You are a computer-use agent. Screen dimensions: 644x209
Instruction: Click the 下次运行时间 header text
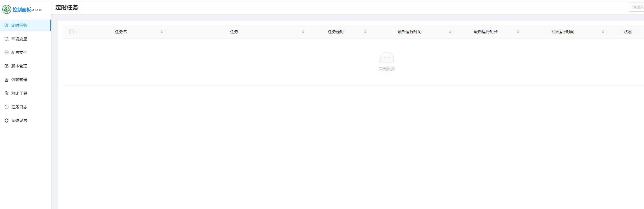pyautogui.click(x=562, y=32)
